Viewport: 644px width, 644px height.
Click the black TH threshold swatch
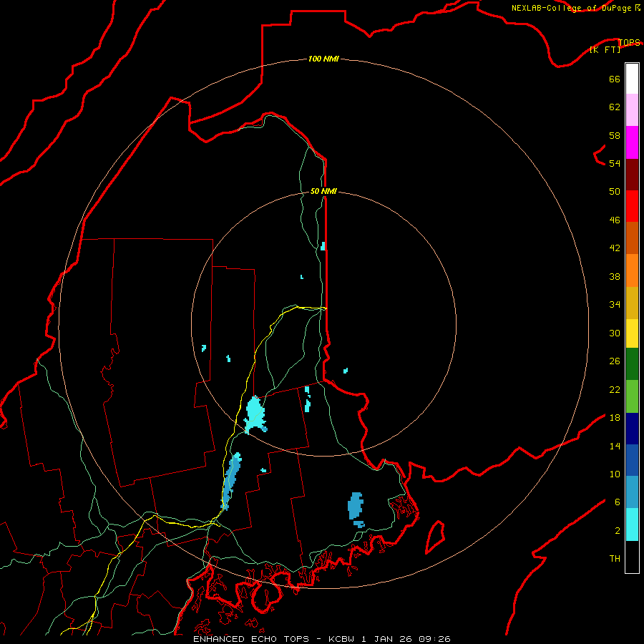point(632,557)
